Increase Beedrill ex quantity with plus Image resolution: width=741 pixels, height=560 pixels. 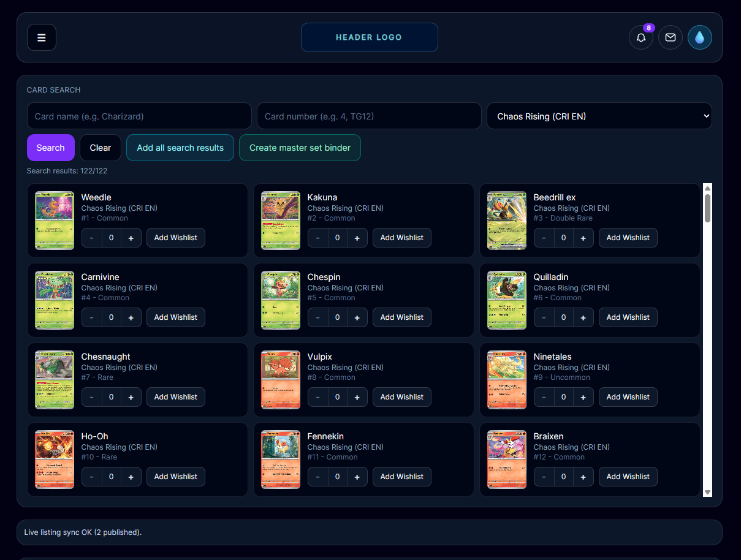[x=583, y=238]
